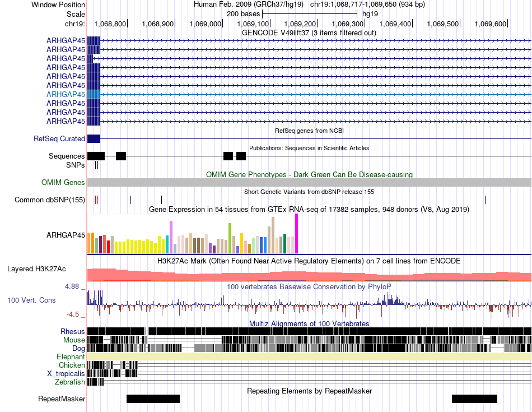Select the light-blue highlighted ARHGAP45 transcript label
The image size is (532, 412).
tap(66, 94)
